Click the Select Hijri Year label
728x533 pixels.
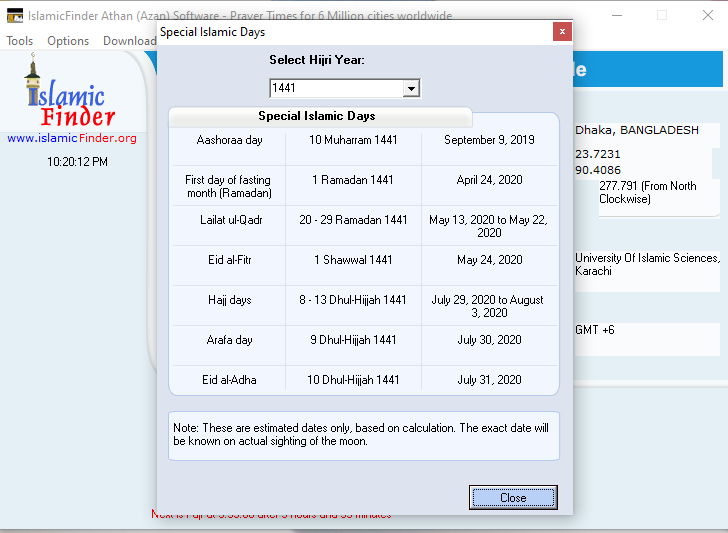pyautogui.click(x=317, y=60)
